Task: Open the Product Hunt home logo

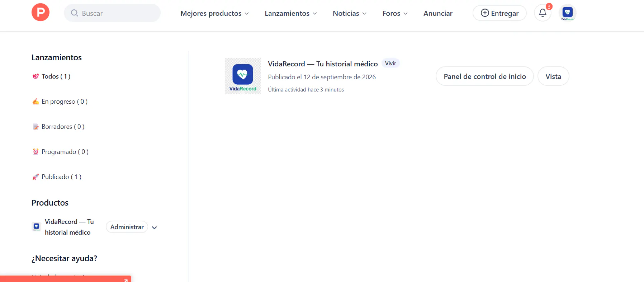Action: [x=41, y=13]
